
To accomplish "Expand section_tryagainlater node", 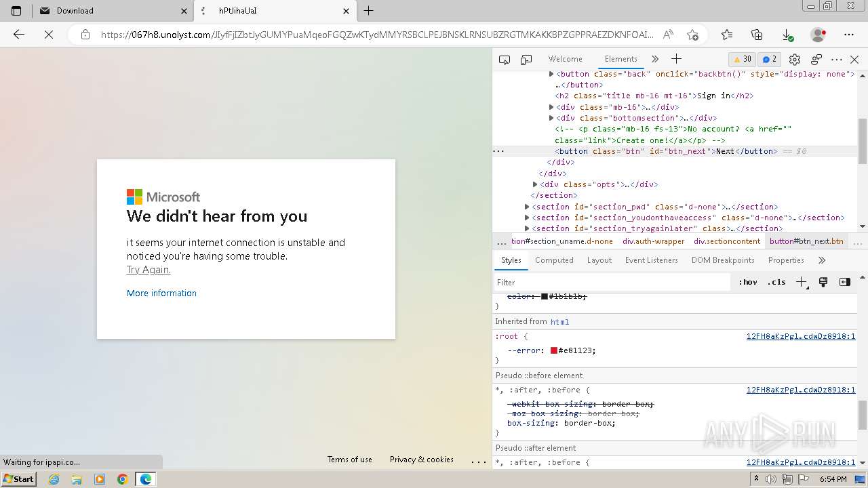I will 527,228.
